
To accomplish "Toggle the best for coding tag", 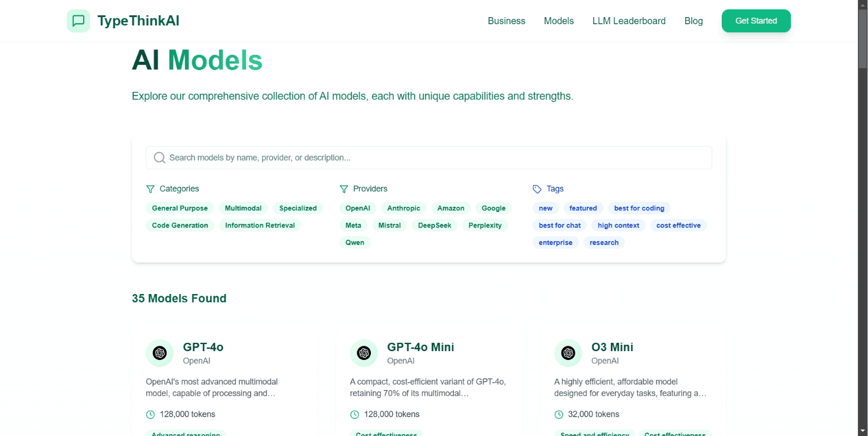I will [639, 208].
